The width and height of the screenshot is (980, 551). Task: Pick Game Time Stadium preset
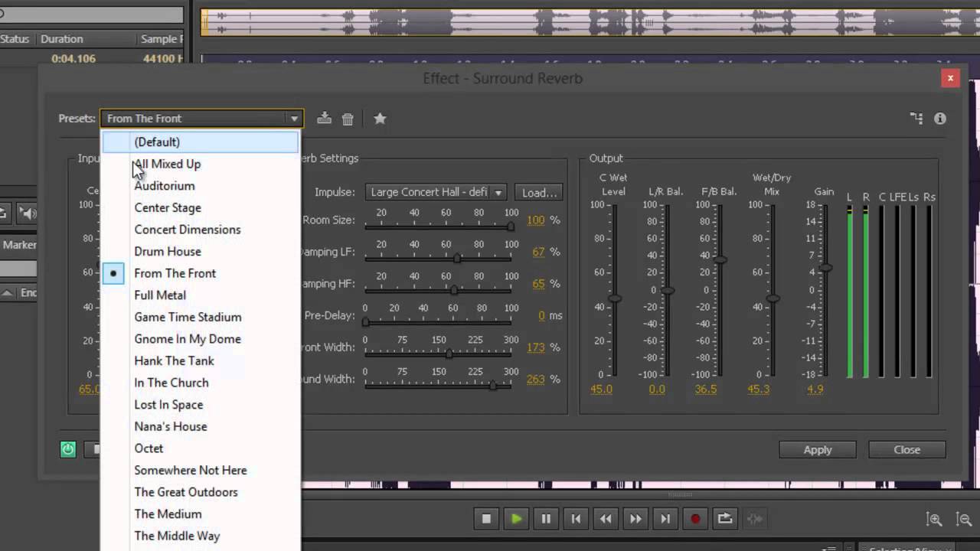pyautogui.click(x=201, y=317)
